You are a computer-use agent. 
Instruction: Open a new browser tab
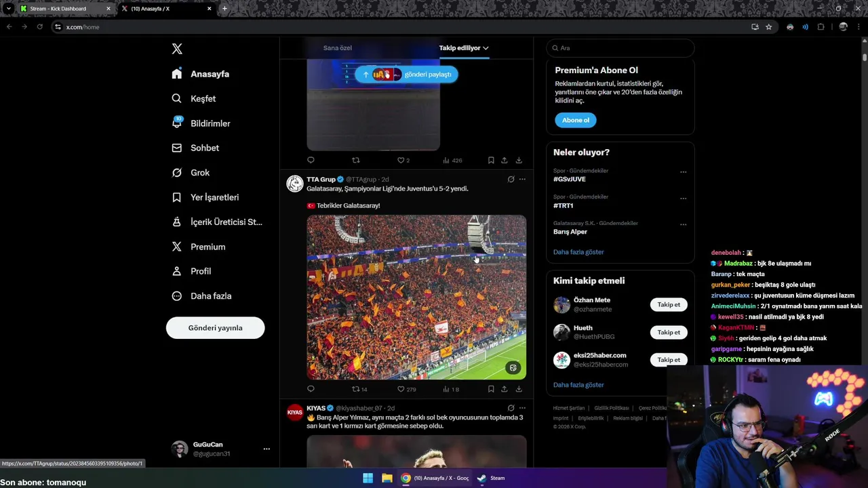coord(224,9)
